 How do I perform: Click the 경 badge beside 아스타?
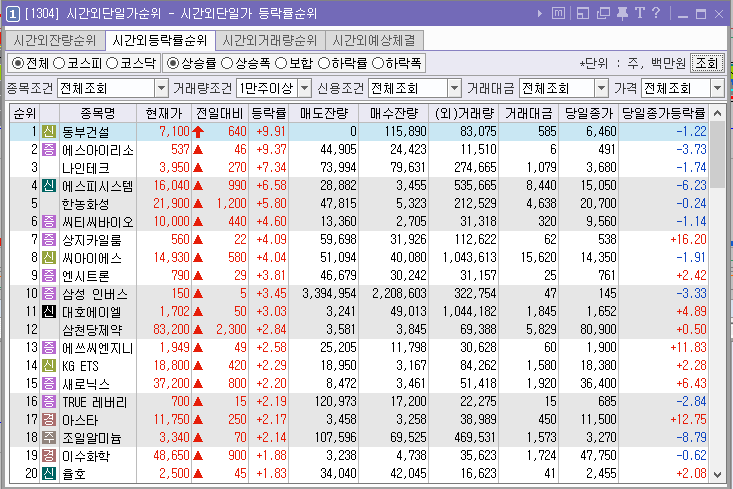[49, 420]
